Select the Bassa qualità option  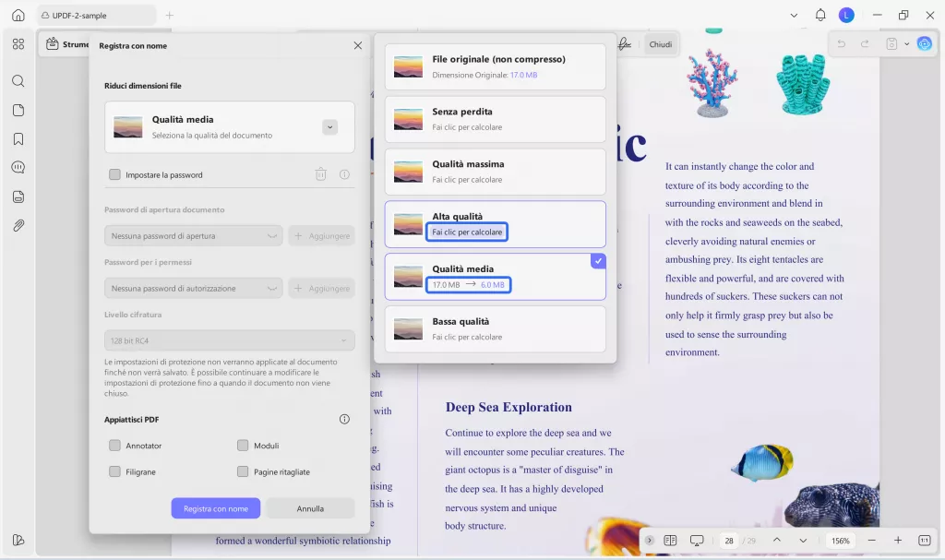point(496,329)
